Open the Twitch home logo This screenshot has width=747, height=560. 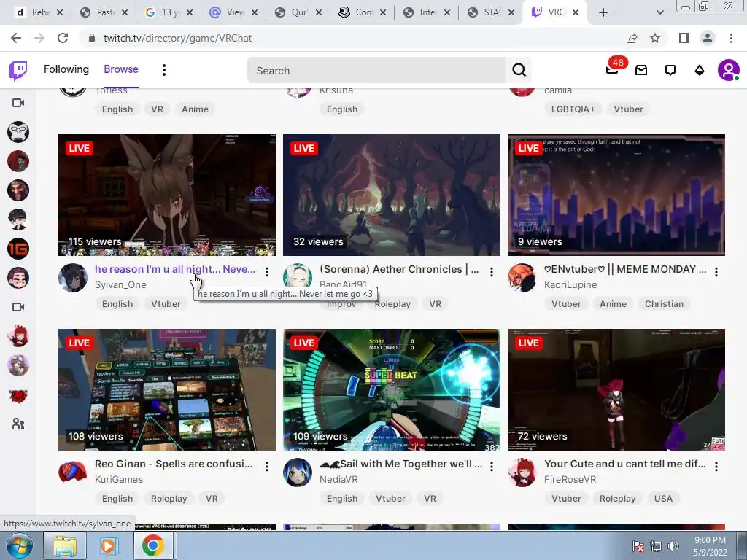18,71
